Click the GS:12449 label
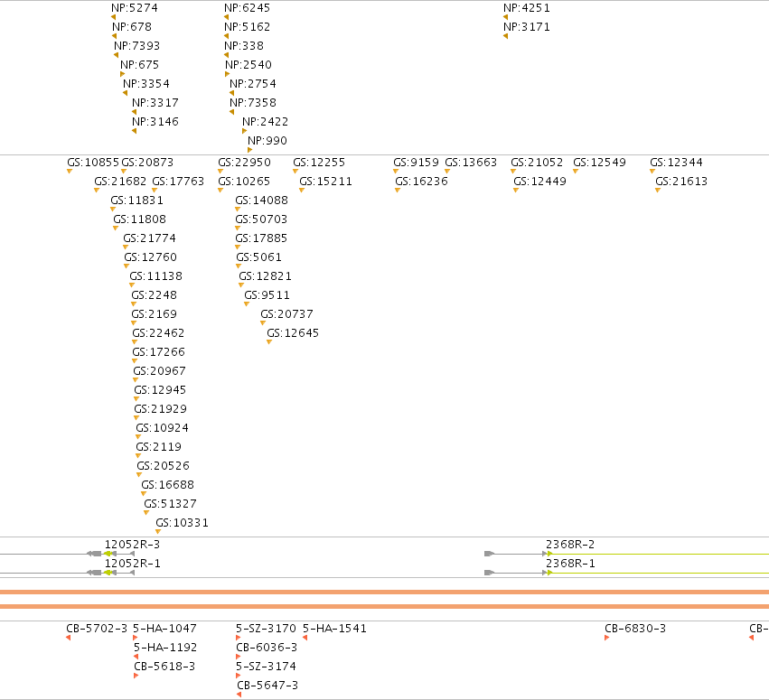The image size is (769, 700). pos(540,182)
